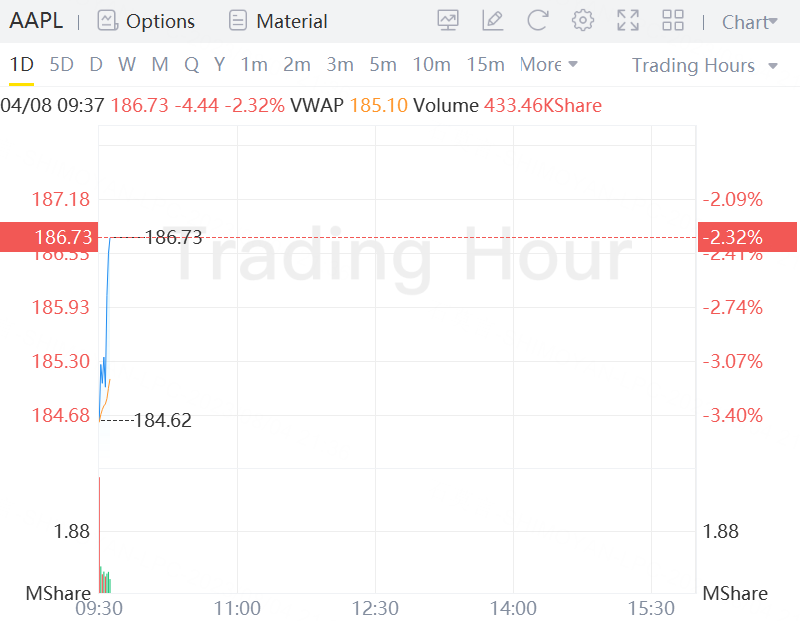800x621 pixels.
Task: Select the 1D timeframe tab
Action: click(21, 65)
